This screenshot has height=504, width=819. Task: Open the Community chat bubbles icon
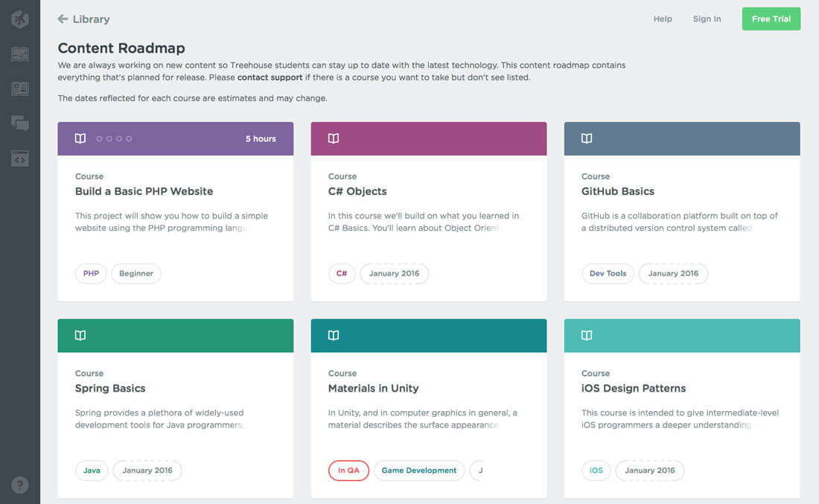(x=20, y=124)
